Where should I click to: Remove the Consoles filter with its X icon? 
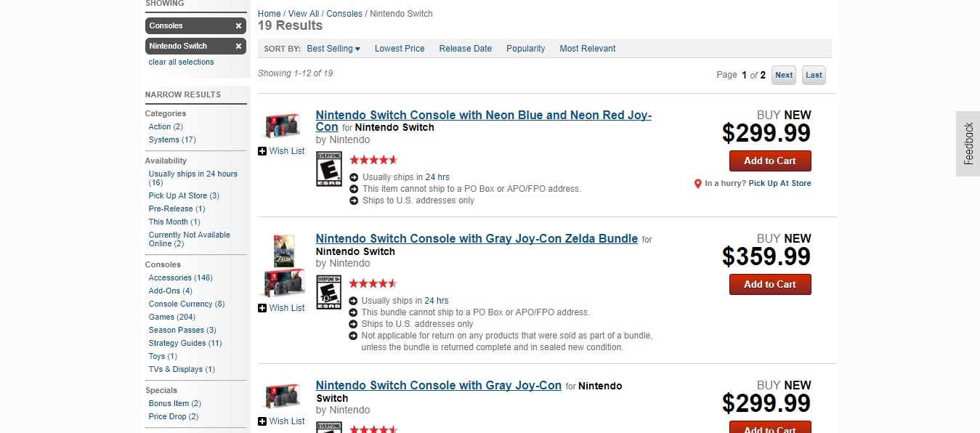[x=238, y=26]
